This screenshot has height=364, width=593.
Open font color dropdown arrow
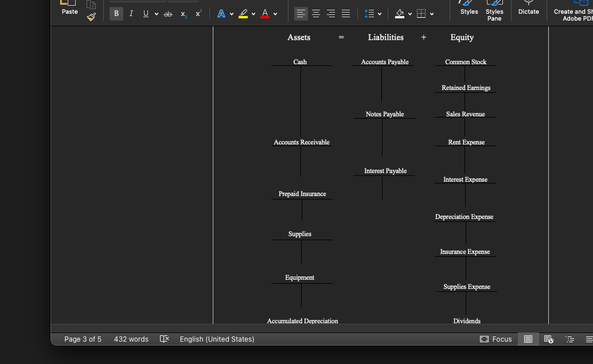point(275,14)
